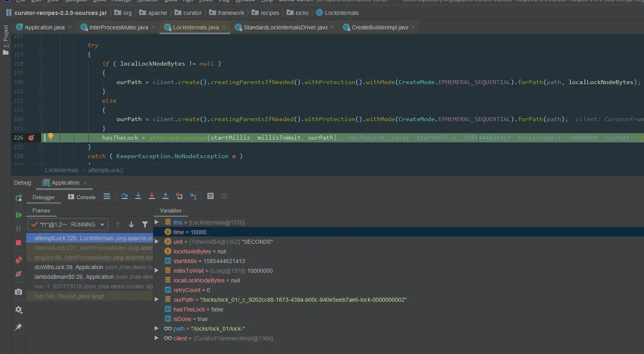This screenshot has width=644, height=354.
Task: Open View Breakpoints from debug sidebar
Action: coord(18,260)
